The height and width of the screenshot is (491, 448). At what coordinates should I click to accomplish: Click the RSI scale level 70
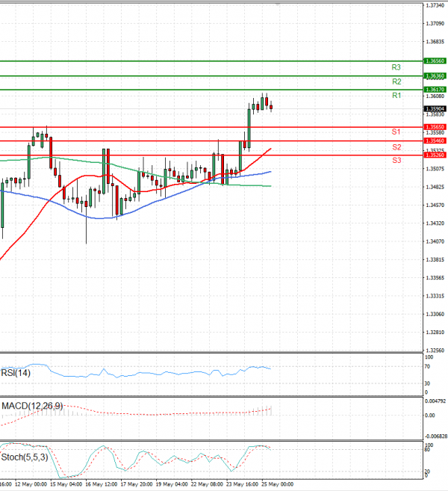427,366
